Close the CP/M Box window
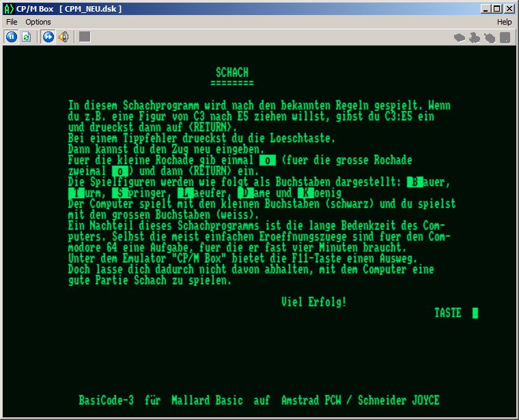519x420 pixels. 509,8
